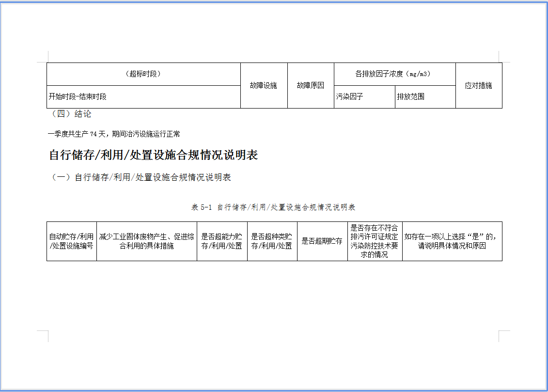This screenshot has width=548, height=392.
Task: Click the 一季度共生产74天 conclusion paragraph
Action: pos(114,134)
